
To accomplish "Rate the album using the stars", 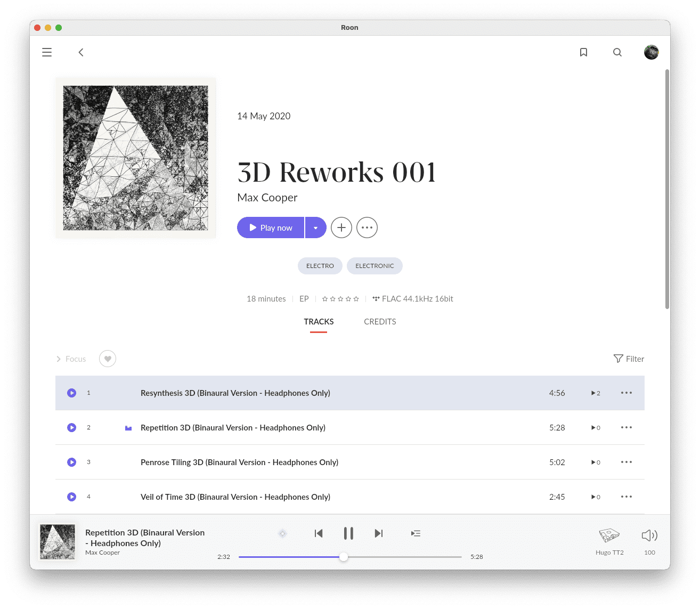I will (x=340, y=299).
